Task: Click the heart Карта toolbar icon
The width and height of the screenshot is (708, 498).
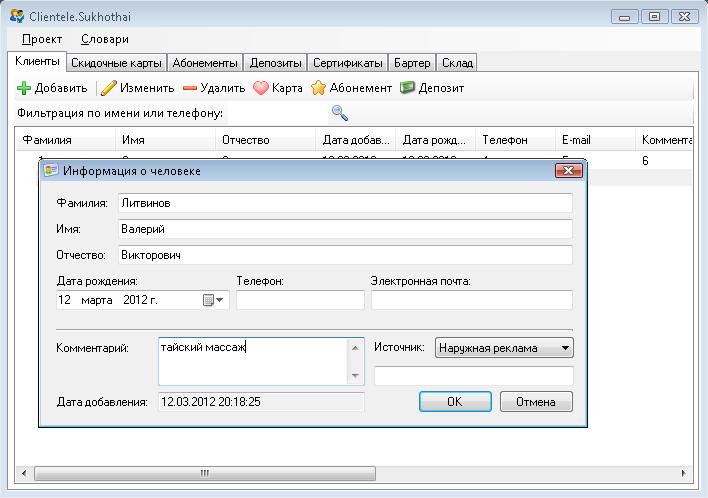Action: pos(261,88)
